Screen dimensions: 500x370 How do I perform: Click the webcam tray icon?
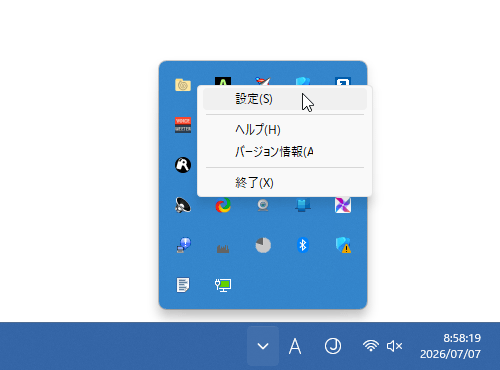pos(263,205)
